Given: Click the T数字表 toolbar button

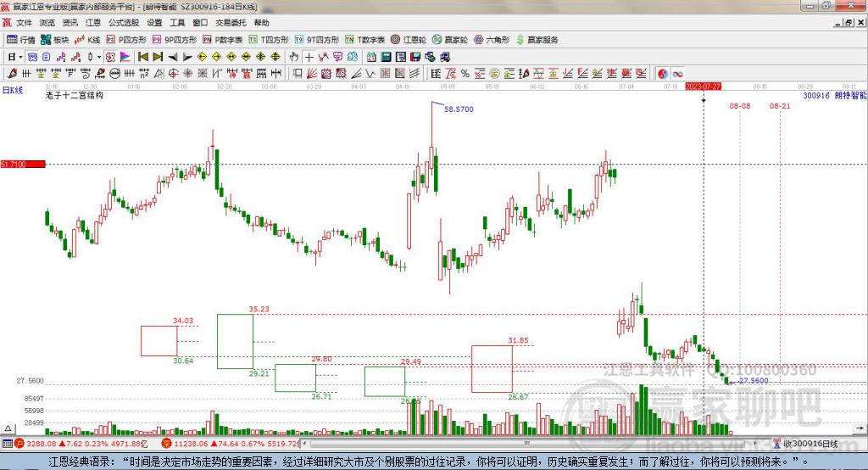Looking at the screenshot, I should pyautogui.click(x=365, y=40).
